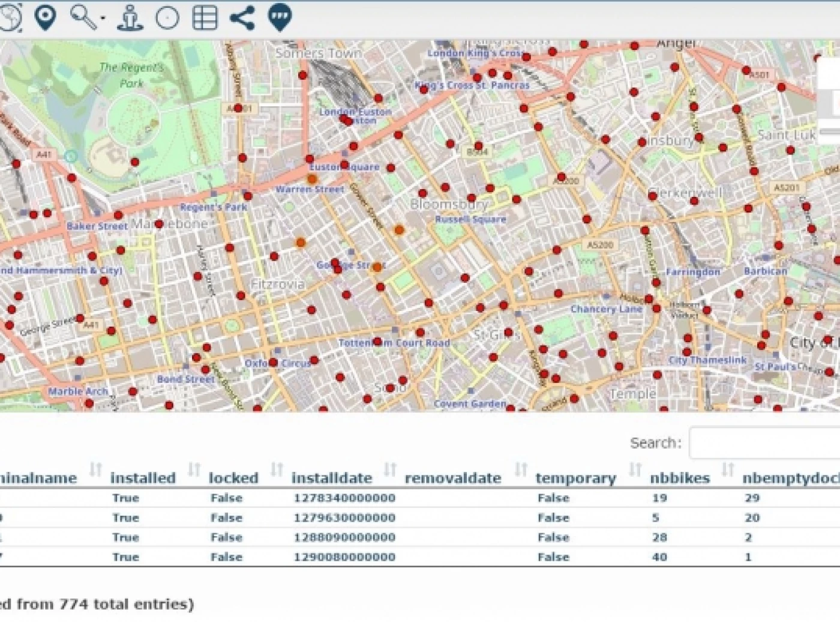Select the row with installdate 1278340000000
The image size is (840, 622).
(344, 498)
